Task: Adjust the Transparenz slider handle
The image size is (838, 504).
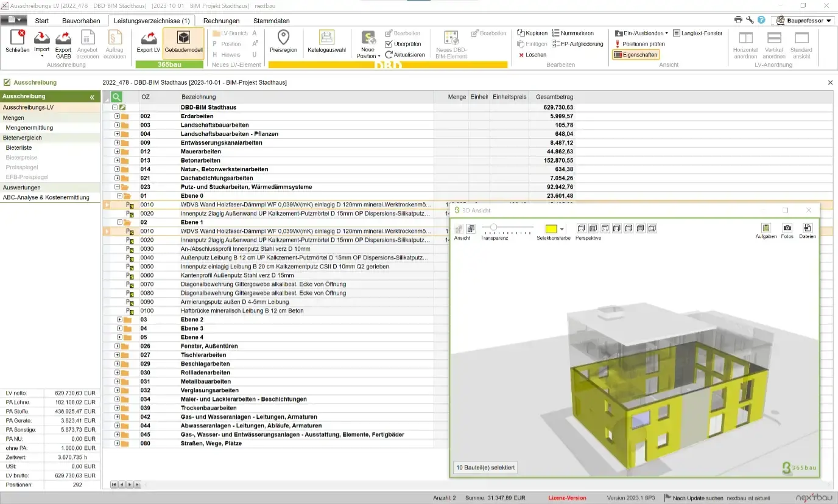Action: (493, 228)
